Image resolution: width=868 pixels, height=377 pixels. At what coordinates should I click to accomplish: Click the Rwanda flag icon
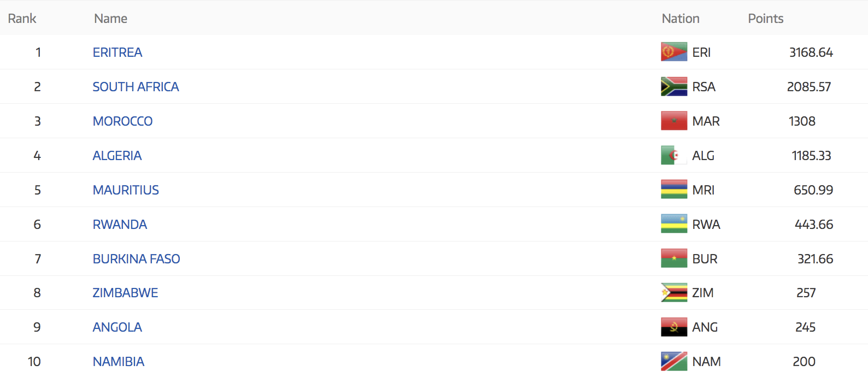point(673,225)
